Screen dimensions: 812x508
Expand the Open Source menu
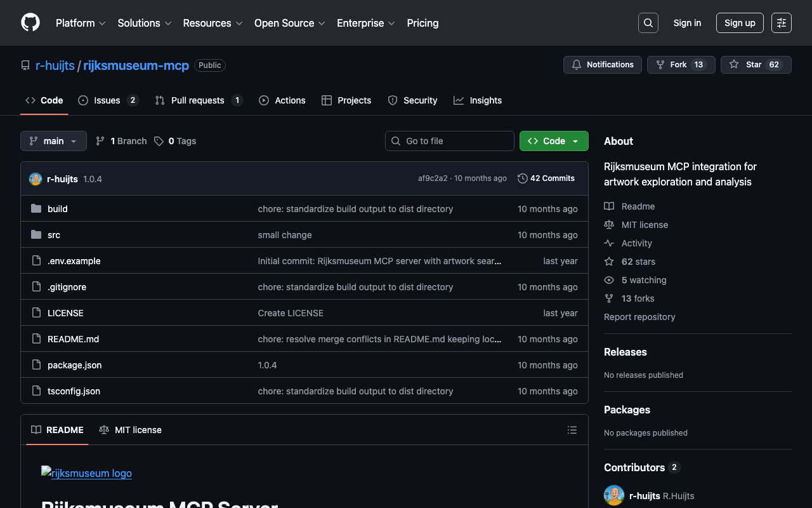289,23
